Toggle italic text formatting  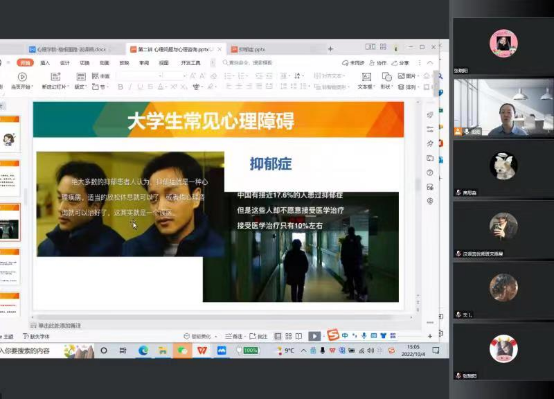pyautogui.click(x=130, y=87)
